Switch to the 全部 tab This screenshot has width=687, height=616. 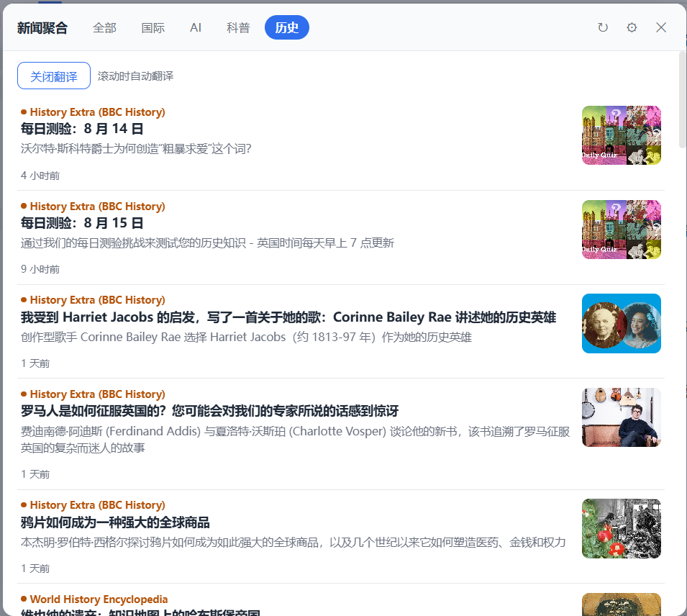[105, 27]
